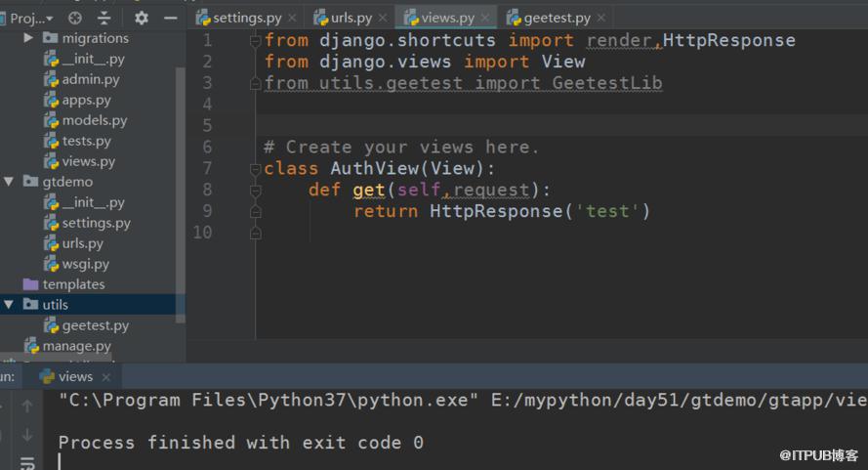This screenshot has width=868, height=470.
Task: Click on GeetestLib in line 3
Action: coord(606,83)
